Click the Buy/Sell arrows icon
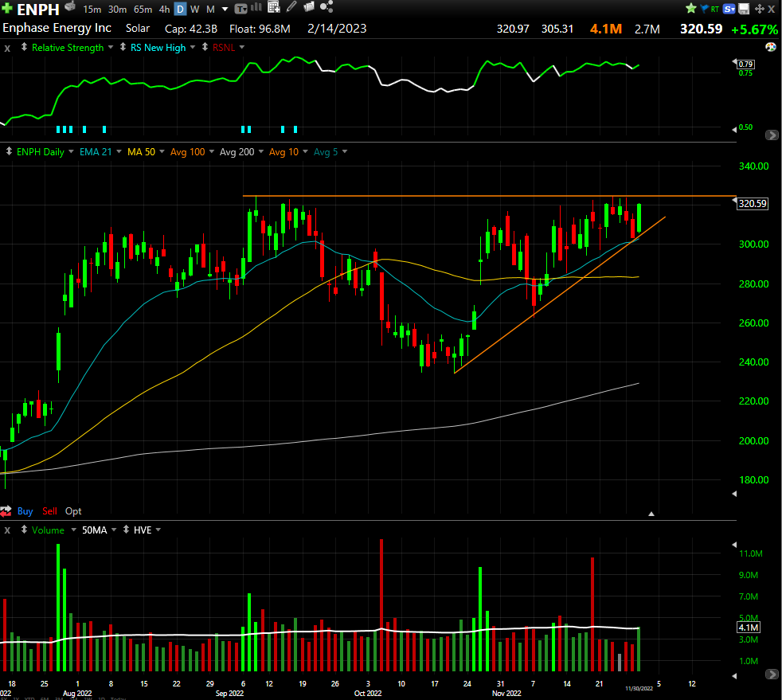This screenshot has width=782, height=700. (x=6, y=511)
